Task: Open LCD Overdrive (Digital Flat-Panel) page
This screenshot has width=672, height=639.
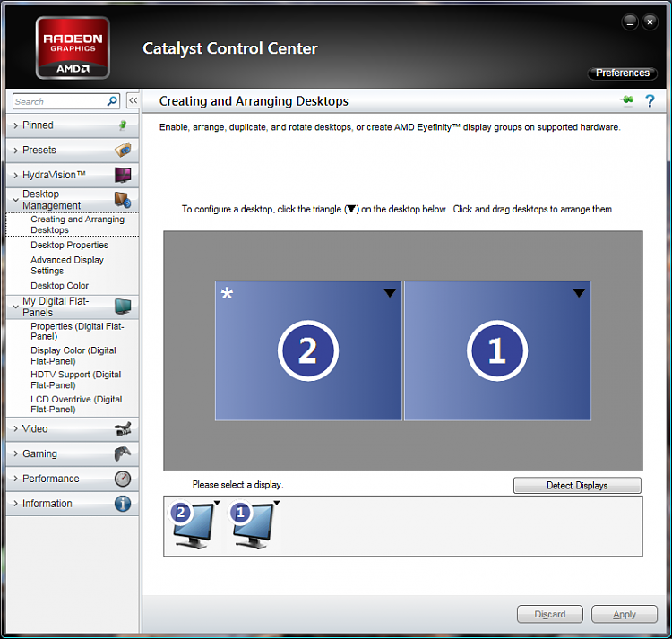Action: coord(76,404)
